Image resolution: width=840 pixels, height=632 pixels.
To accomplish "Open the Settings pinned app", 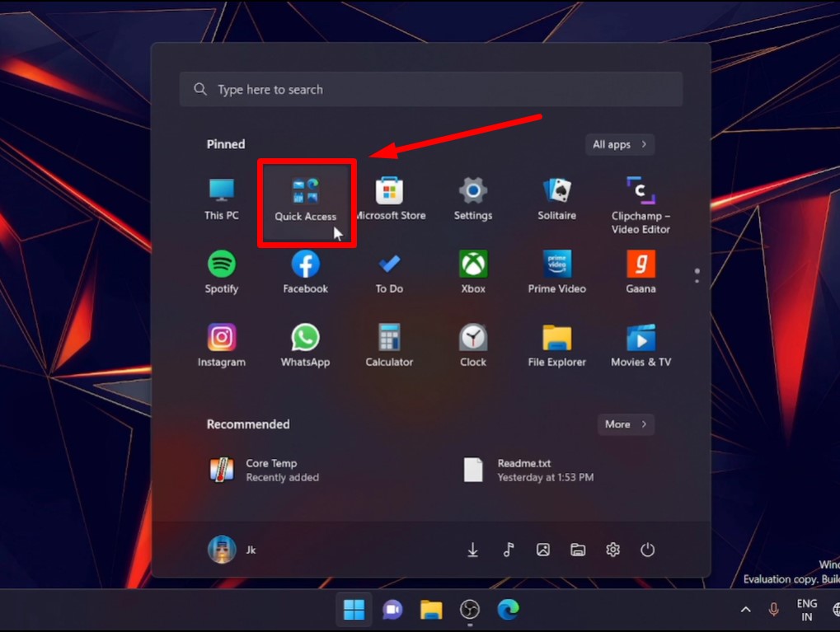I will [x=473, y=199].
